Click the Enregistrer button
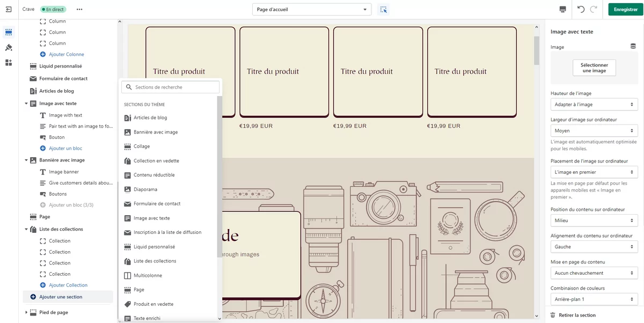 (625, 9)
